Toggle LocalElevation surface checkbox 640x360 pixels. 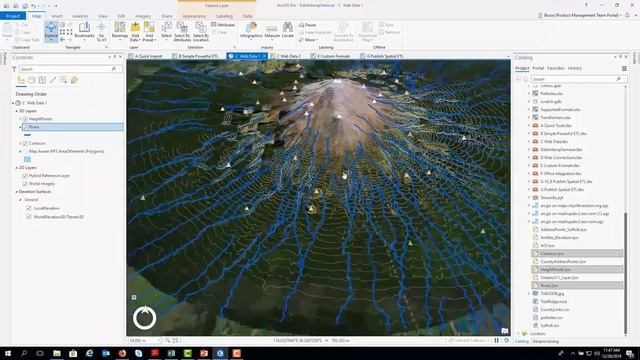click(x=29, y=208)
